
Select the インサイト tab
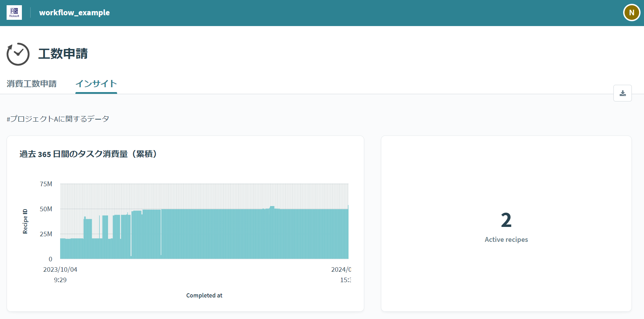pyautogui.click(x=96, y=84)
